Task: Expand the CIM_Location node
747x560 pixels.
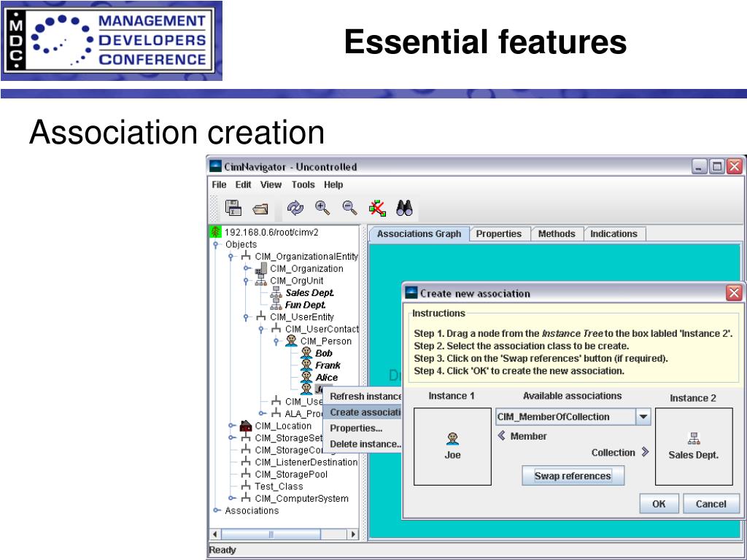Action: click(x=231, y=426)
